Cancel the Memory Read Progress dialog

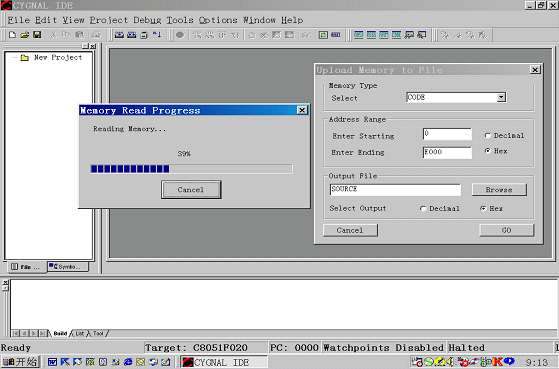[x=191, y=190]
